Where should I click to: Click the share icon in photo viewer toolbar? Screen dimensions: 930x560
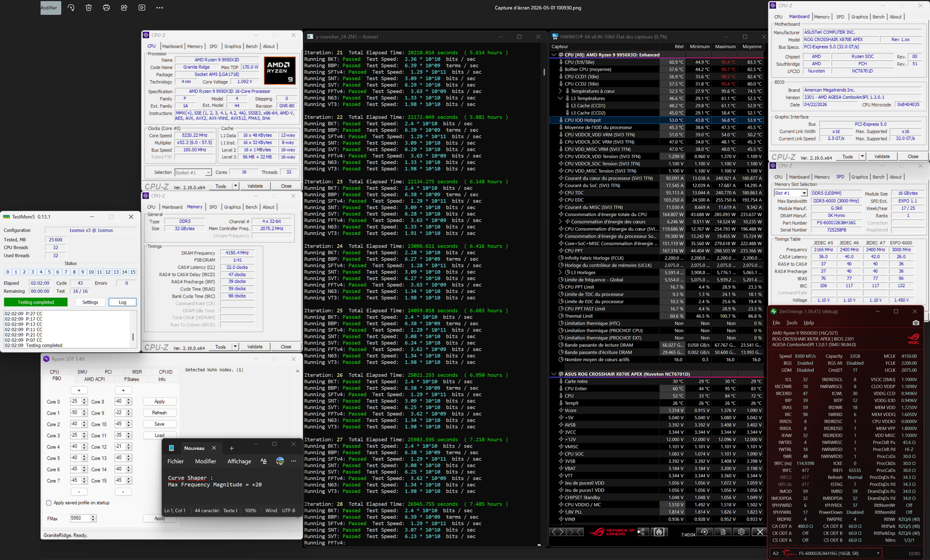click(124, 8)
